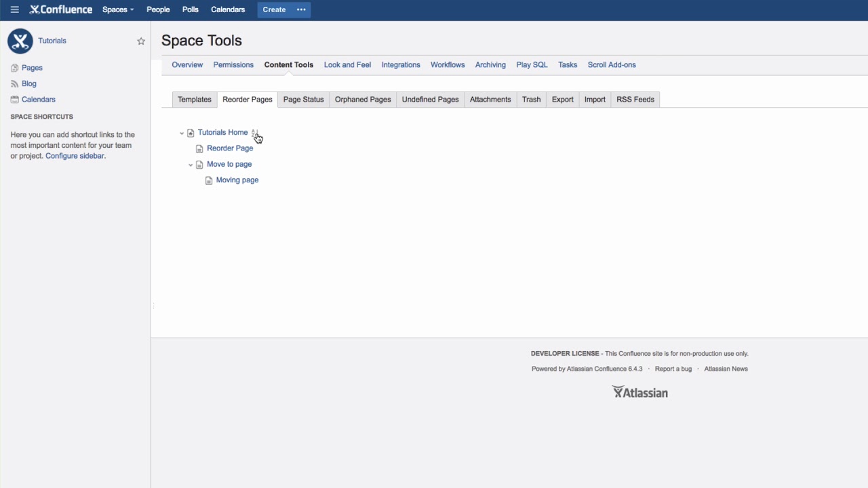Open the Spaces dropdown menu
This screenshot has height=488, width=868.
click(x=117, y=9)
